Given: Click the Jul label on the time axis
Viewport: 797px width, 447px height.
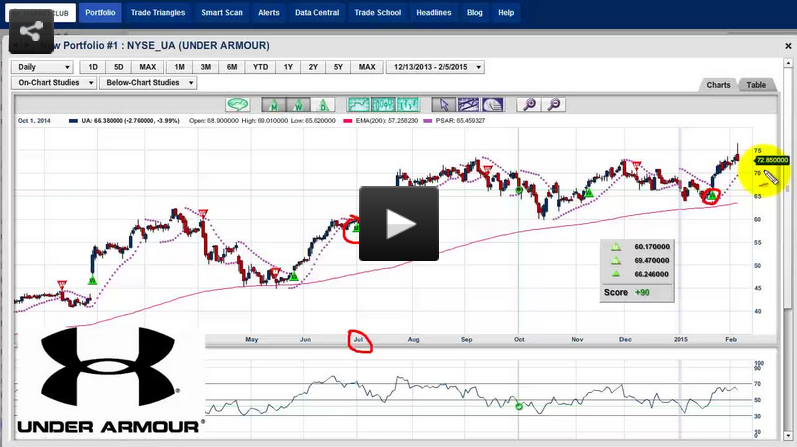Looking at the screenshot, I should 358,339.
